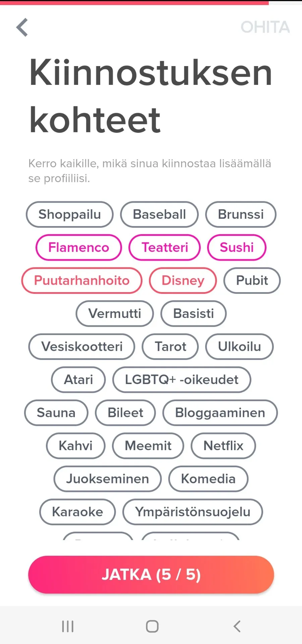Image resolution: width=302 pixels, height=644 pixels.
Task: Tap the Android home button icon
Action: pyautogui.click(x=152, y=626)
